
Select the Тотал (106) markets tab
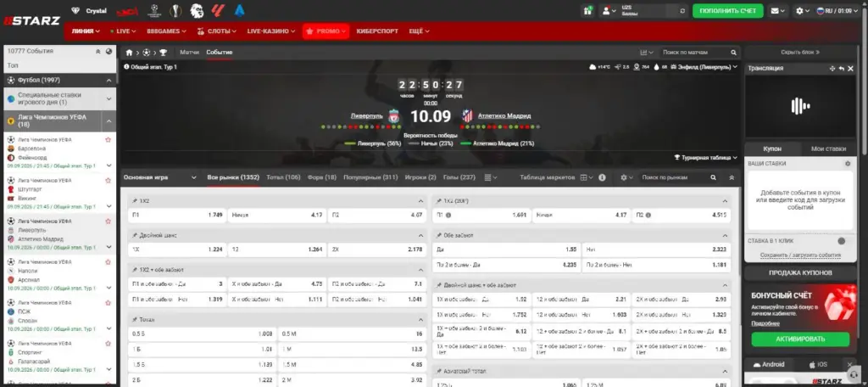[x=283, y=177]
